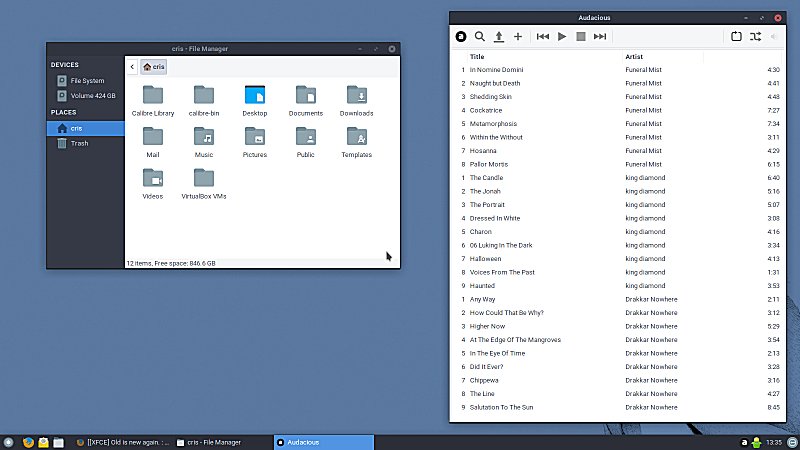Toggle repeat mode in Audacious

[735, 36]
